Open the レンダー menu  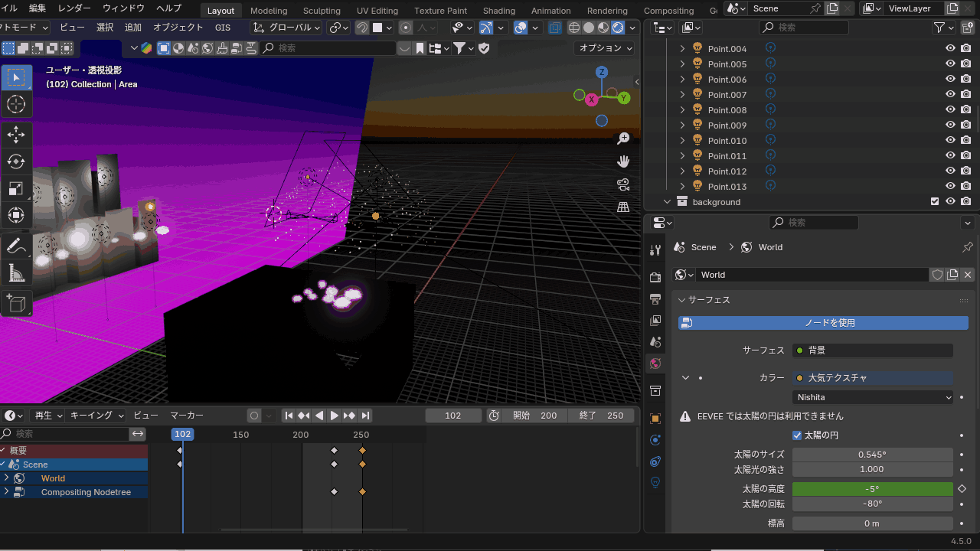point(74,8)
